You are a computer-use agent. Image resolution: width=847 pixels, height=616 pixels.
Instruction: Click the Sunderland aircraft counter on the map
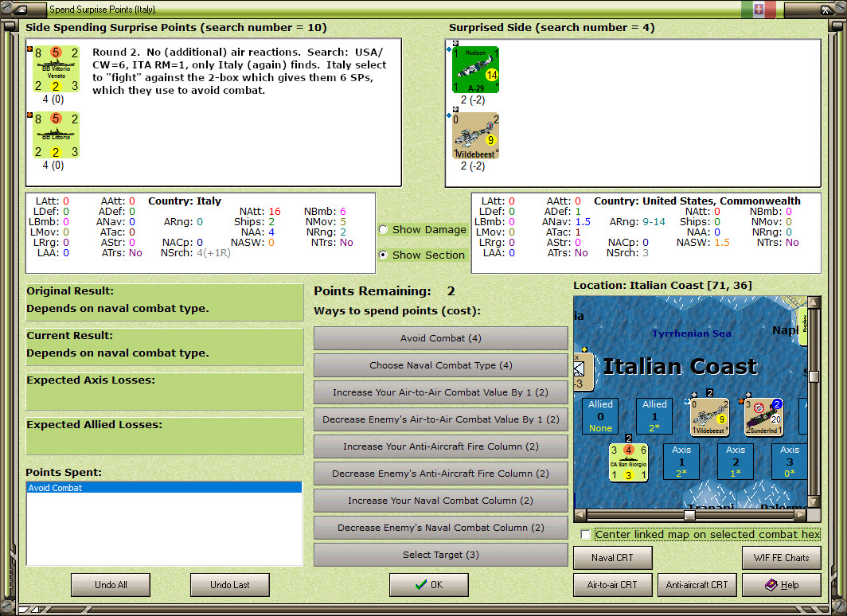coord(764,417)
